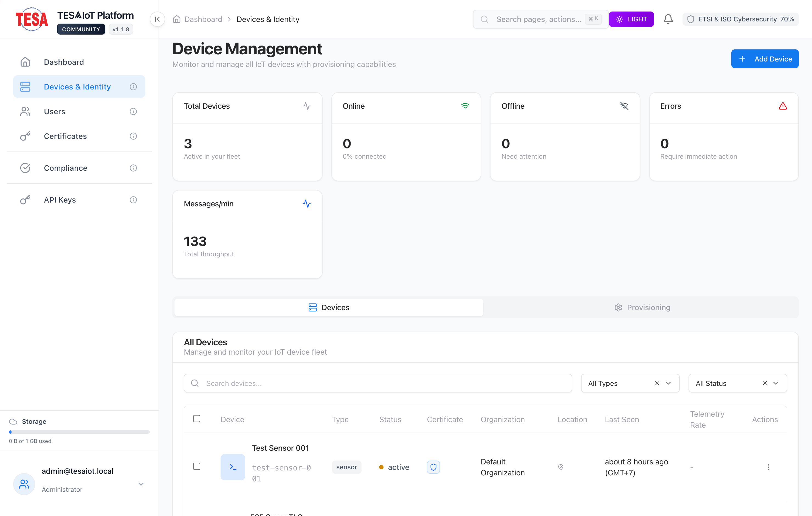Click the ETSI & ISO Cybersecurity 70% badge
The width and height of the screenshot is (812, 516).
tap(740, 19)
